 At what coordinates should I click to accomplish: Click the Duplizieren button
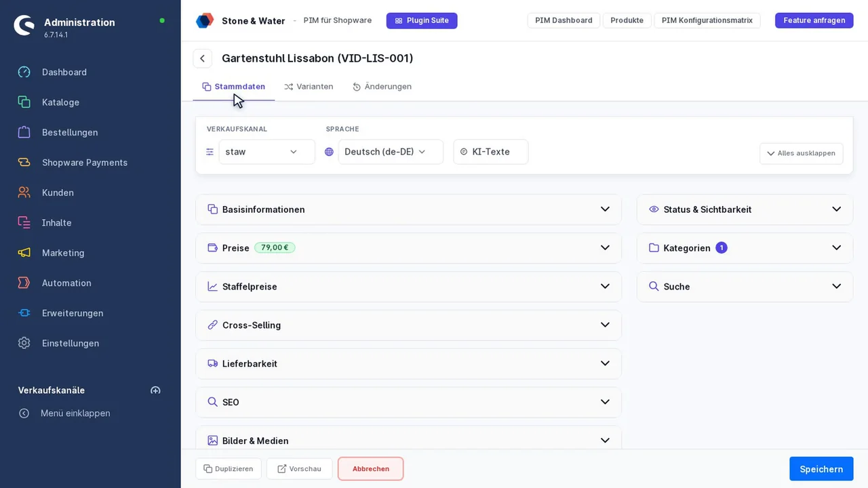coord(229,469)
